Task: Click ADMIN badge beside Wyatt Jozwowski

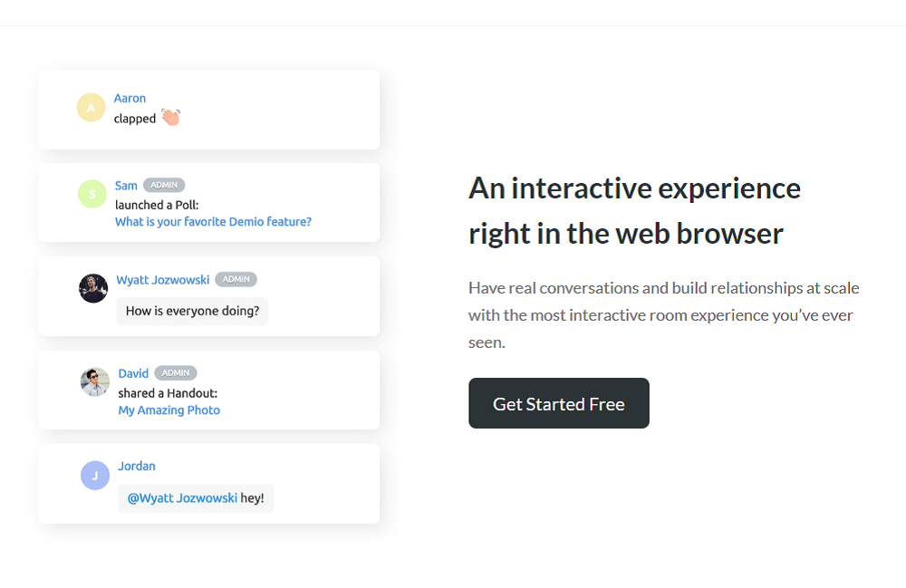Action: [x=236, y=280]
